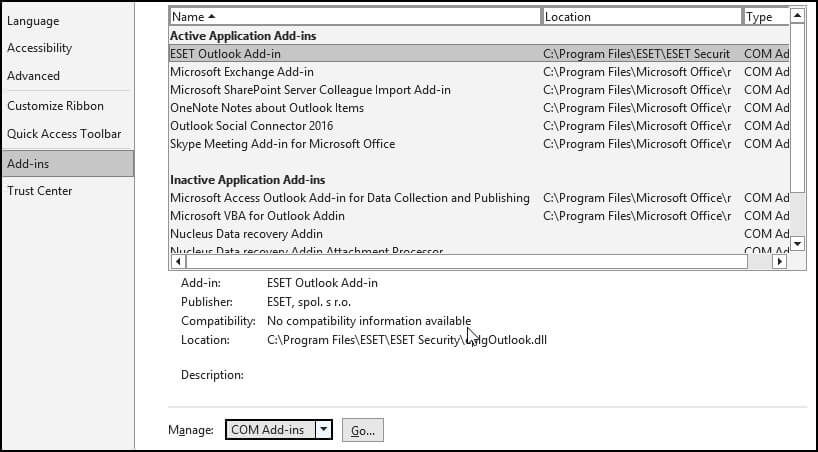Click the horizontal scrollbar left arrow

coord(178,261)
